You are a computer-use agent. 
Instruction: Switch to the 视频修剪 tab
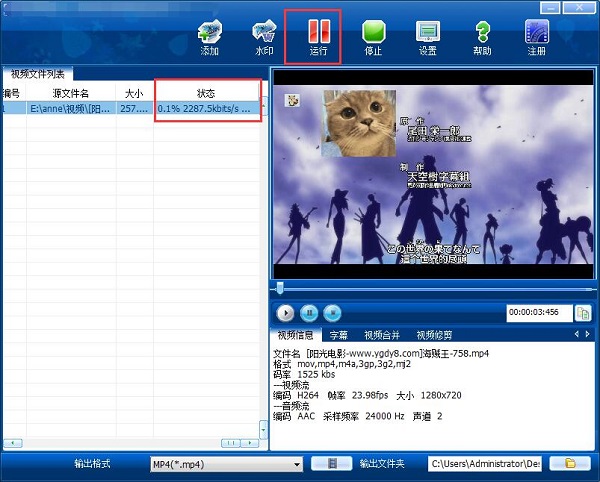click(x=434, y=335)
